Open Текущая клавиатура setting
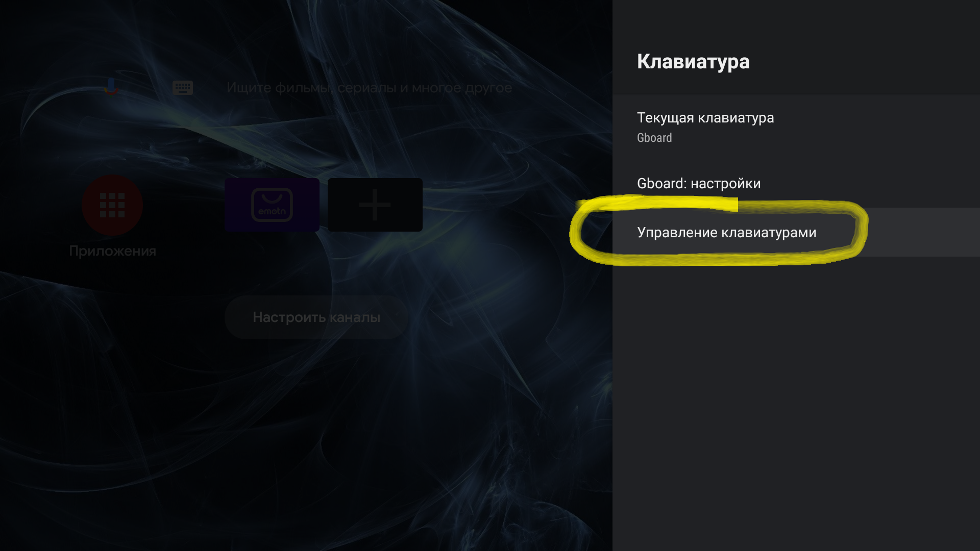Viewport: 980px width, 551px height. [796, 127]
